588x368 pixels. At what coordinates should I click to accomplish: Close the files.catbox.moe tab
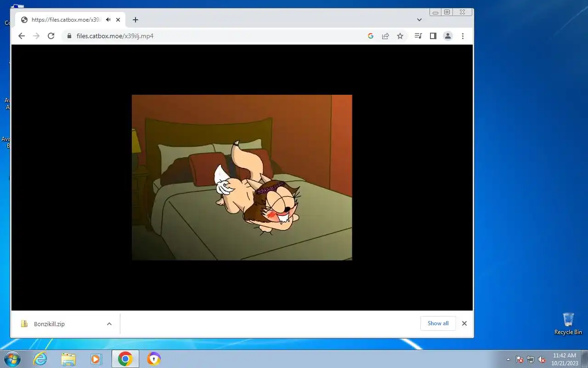[118, 20]
